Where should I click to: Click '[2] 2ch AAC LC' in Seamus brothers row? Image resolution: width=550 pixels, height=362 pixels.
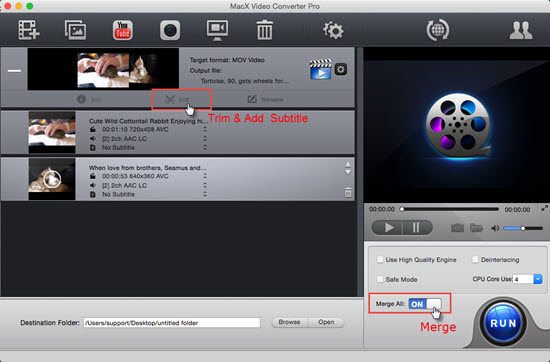coord(124,185)
